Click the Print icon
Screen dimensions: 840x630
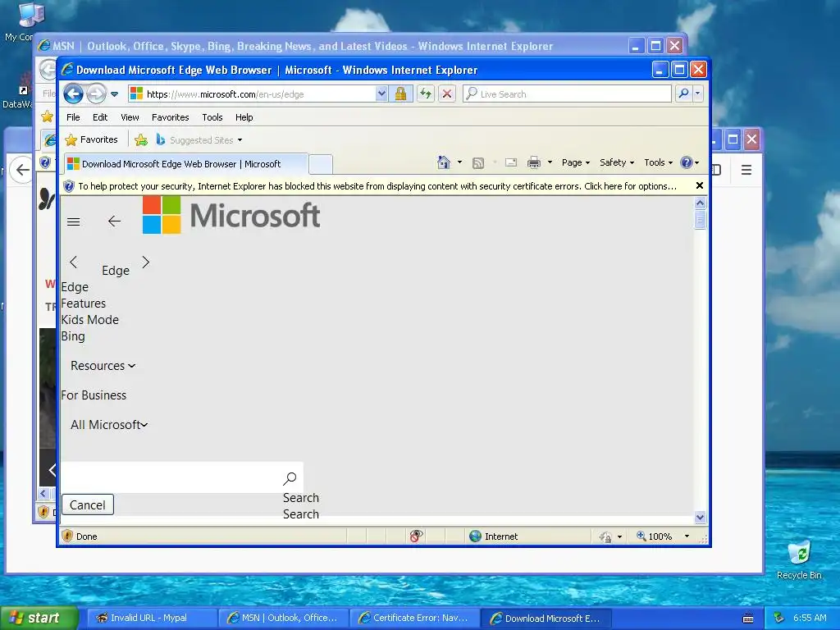tap(533, 162)
